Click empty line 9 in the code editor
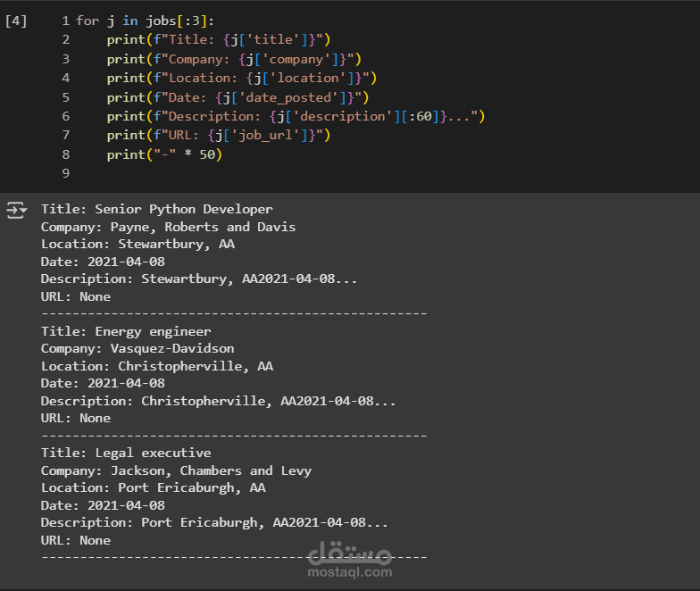 268,173
